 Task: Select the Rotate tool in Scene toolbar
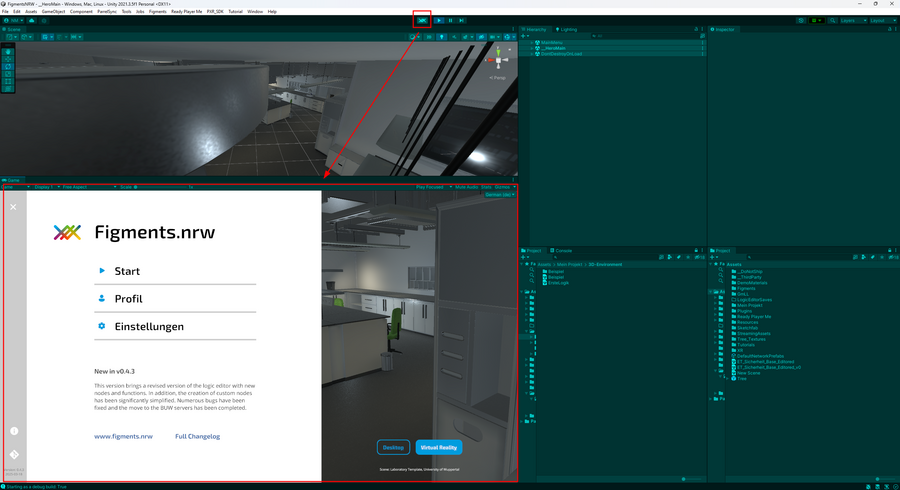click(8, 67)
